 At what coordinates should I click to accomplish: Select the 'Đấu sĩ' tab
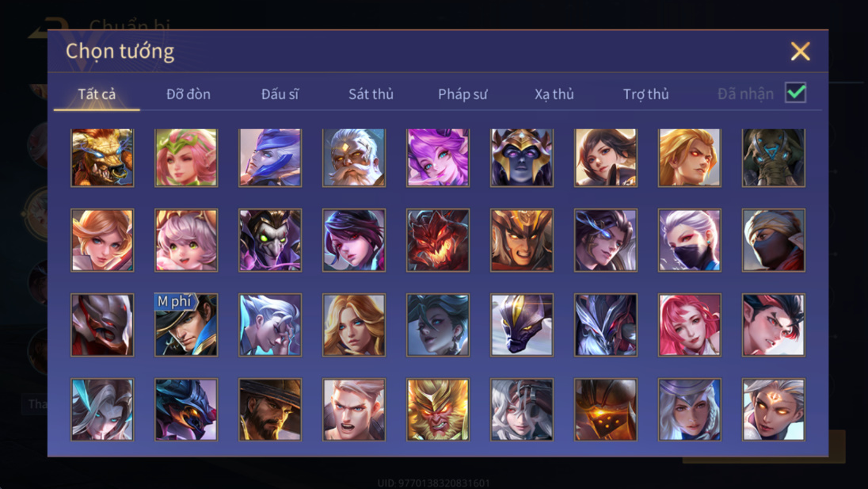pos(280,94)
